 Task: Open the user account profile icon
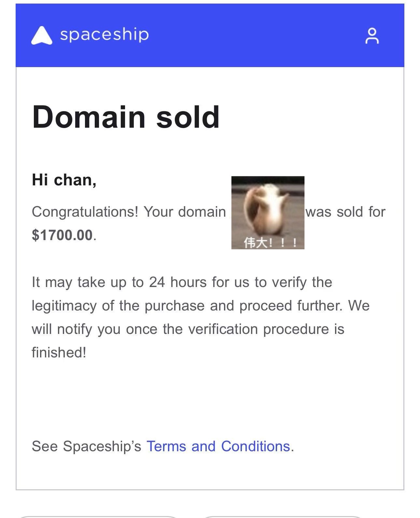(x=372, y=36)
